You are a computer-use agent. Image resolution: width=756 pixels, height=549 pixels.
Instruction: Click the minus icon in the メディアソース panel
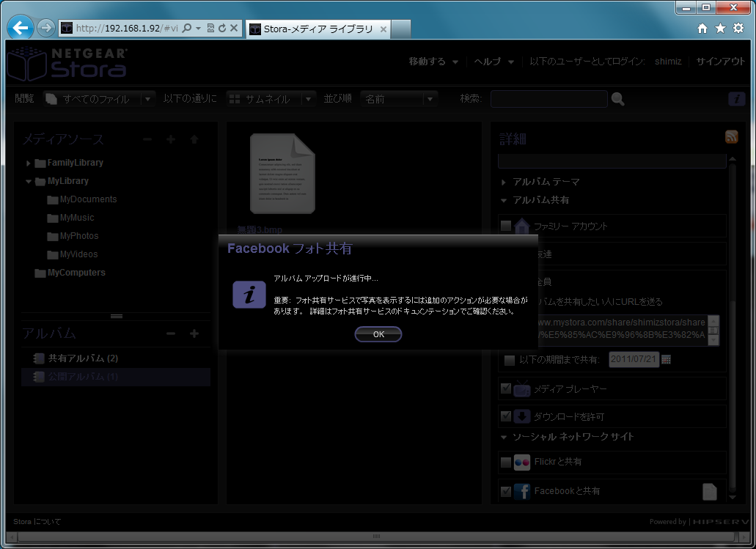pyautogui.click(x=147, y=139)
